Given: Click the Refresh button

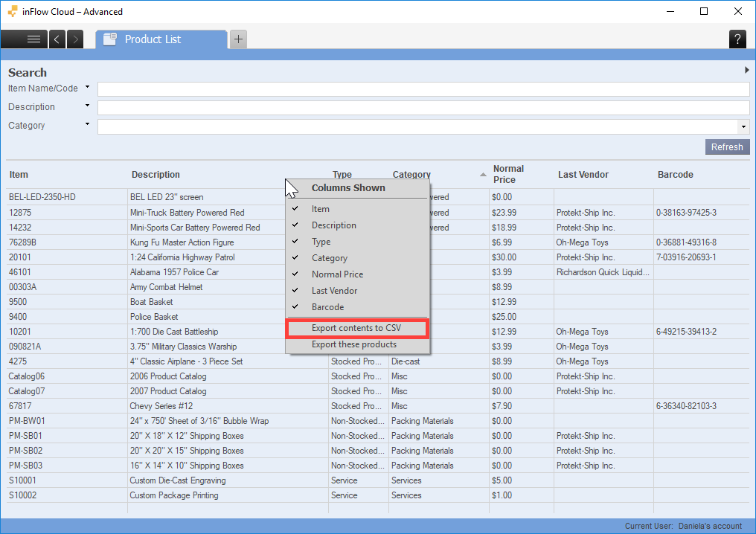Looking at the screenshot, I should click(x=726, y=147).
